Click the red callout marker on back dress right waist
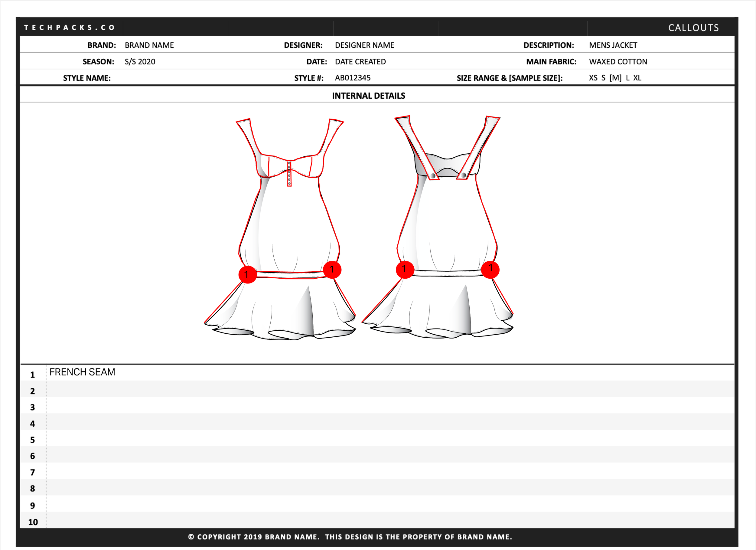756x550 pixels. coord(490,269)
